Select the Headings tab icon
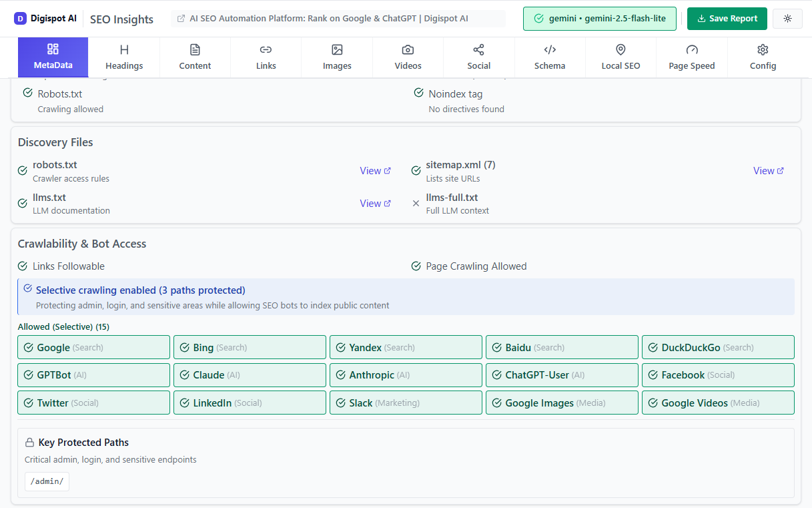 (124, 49)
